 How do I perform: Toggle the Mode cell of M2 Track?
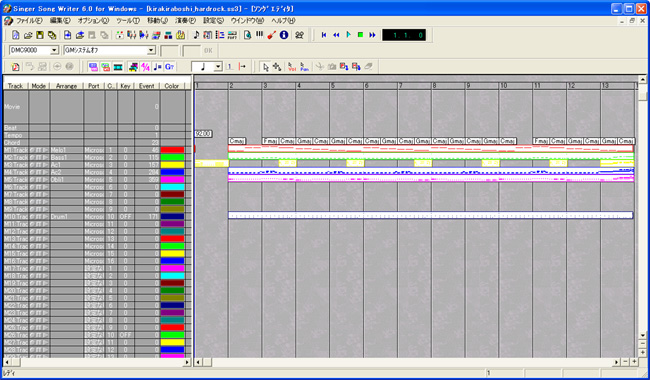(x=39, y=157)
